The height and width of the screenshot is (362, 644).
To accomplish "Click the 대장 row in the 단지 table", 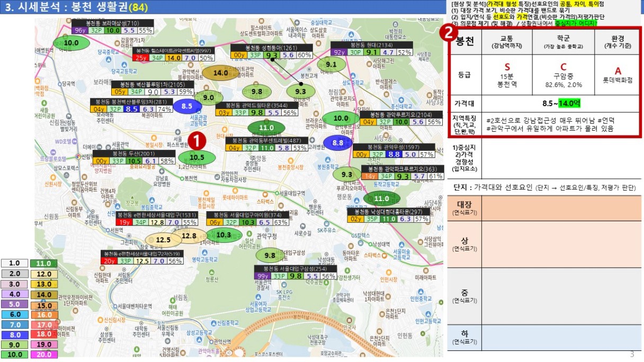I will 544,207.
